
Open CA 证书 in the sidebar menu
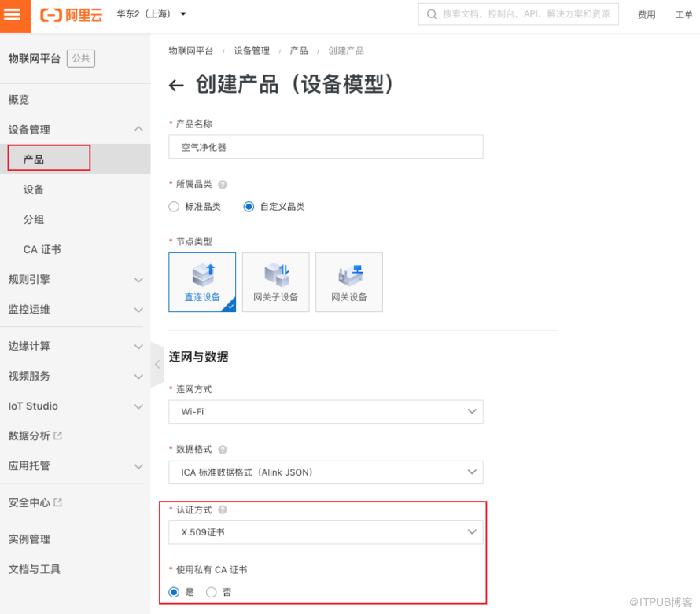point(42,249)
